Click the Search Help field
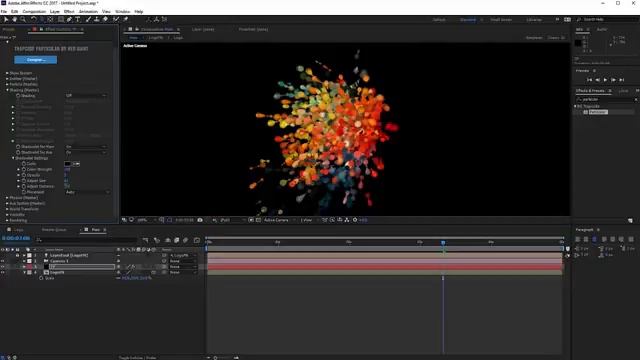Image resolution: width=640 pixels, height=360 pixels. [x=608, y=19]
